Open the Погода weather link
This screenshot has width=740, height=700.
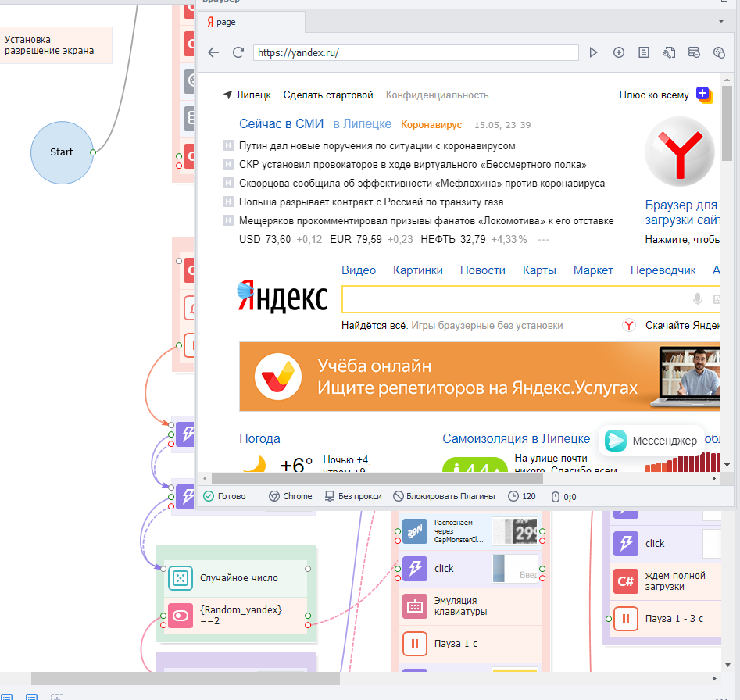pyautogui.click(x=259, y=439)
